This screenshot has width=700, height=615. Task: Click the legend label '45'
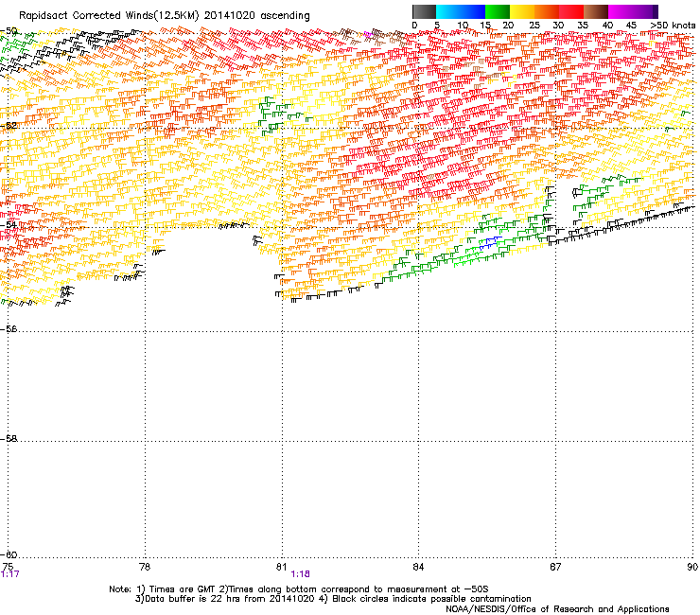(631, 26)
